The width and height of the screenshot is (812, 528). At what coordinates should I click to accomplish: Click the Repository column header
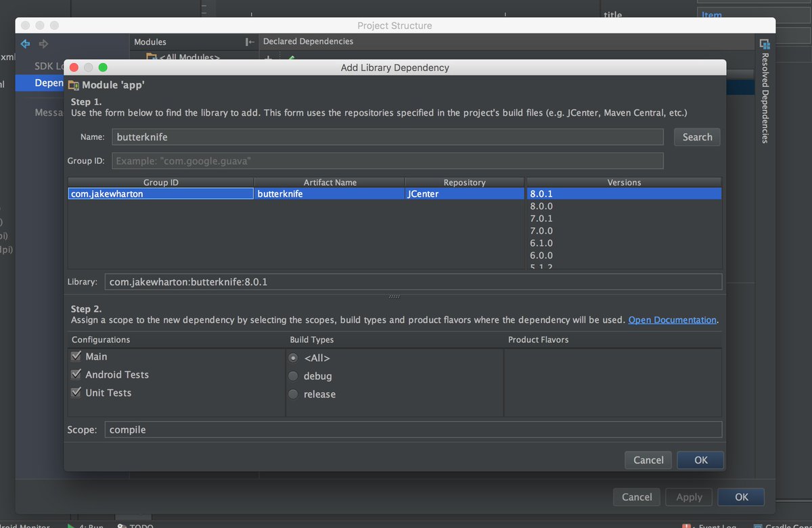464,183
